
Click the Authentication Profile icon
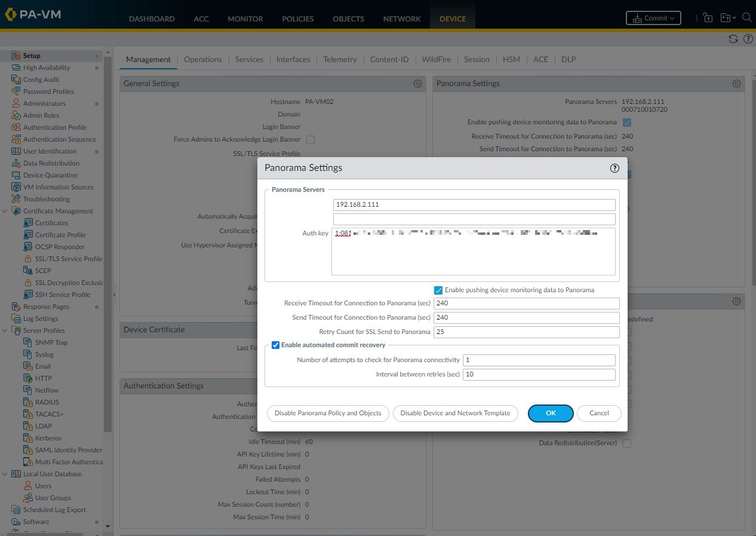pos(16,127)
